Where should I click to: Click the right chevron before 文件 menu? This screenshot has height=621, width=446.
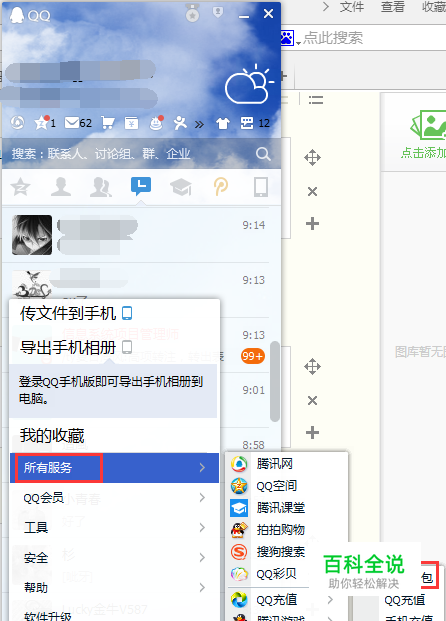coord(326,7)
